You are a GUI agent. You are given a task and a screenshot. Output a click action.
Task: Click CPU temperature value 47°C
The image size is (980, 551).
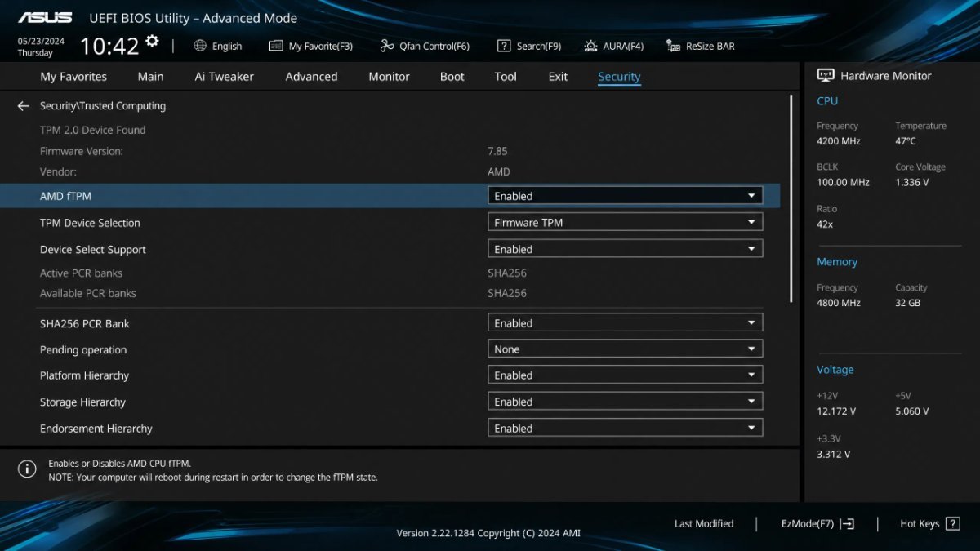click(906, 141)
